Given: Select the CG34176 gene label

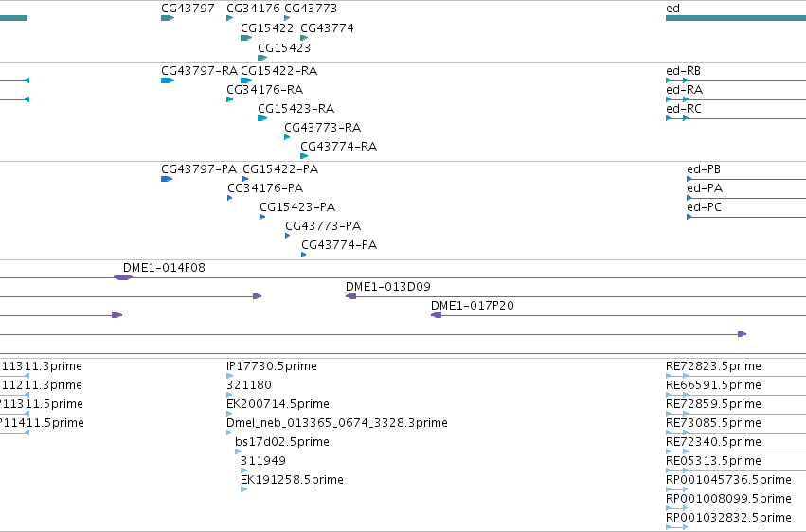Looking at the screenshot, I should click(253, 9).
